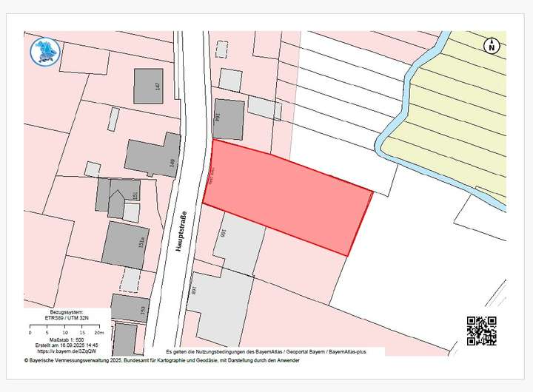This screenshot has width=533, height=392.
Task: Click the building numbered 153
Action: [x=130, y=308]
